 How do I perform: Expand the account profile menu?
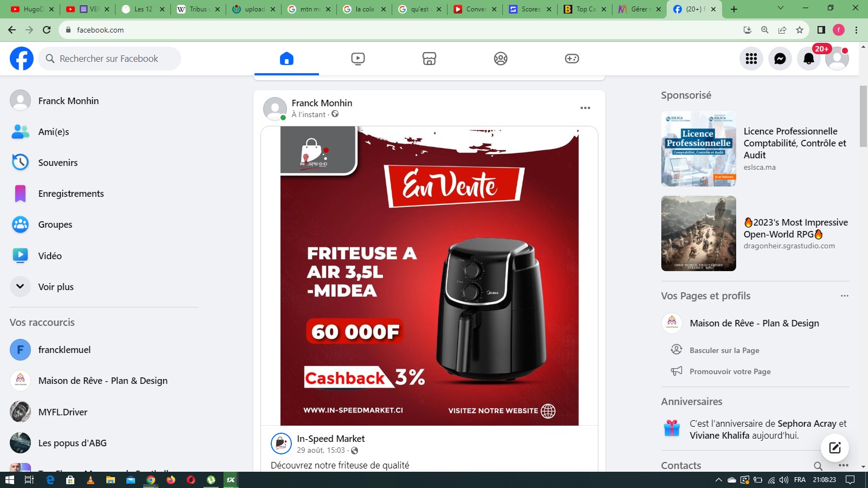pos(837,59)
